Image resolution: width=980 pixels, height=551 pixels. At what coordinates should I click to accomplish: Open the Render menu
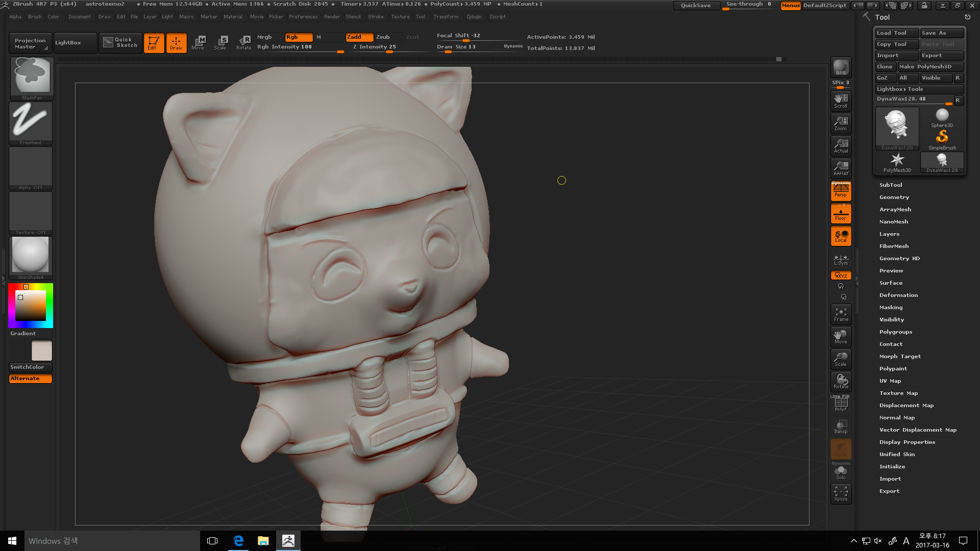pyautogui.click(x=332, y=17)
